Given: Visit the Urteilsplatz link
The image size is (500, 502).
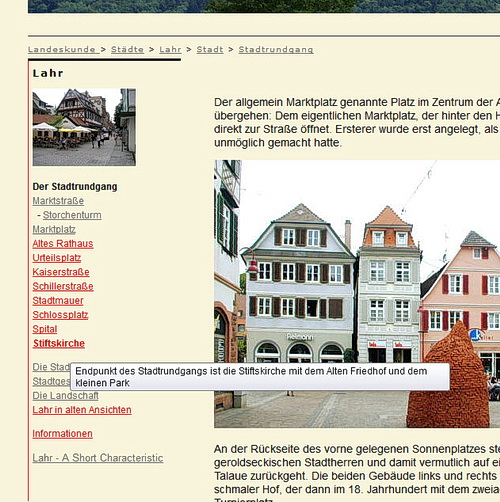Looking at the screenshot, I should point(57,258).
